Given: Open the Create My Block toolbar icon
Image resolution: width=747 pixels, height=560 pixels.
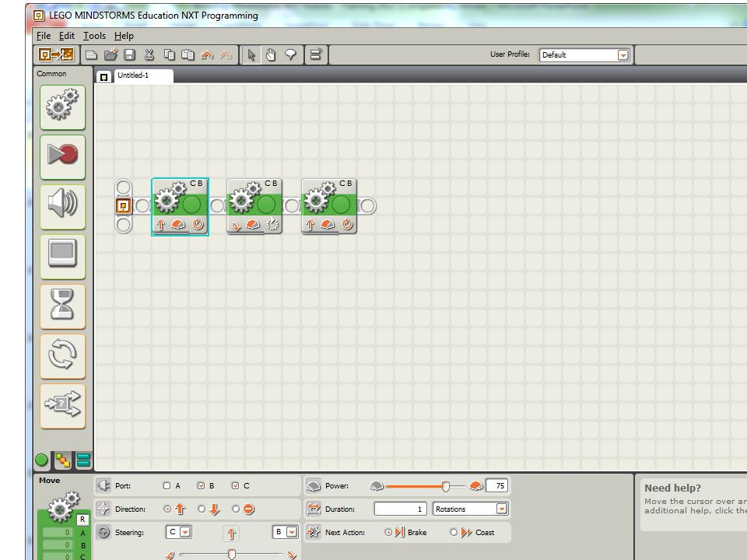Looking at the screenshot, I should (316, 54).
